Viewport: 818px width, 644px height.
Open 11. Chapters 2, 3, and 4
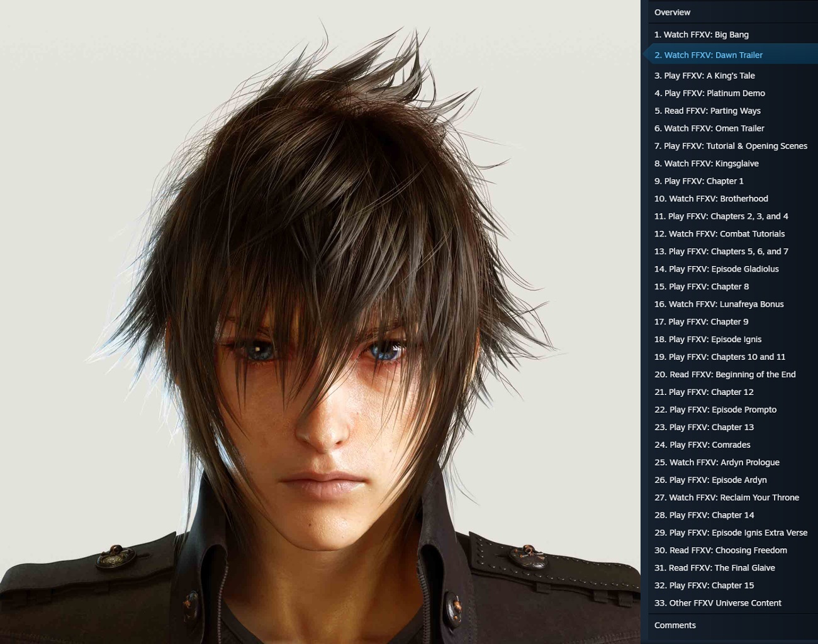click(721, 216)
